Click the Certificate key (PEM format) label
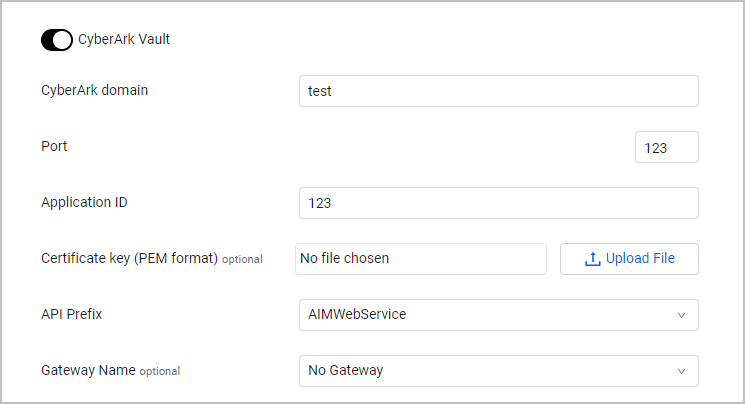This screenshot has height=404, width=745. [x=129, y=258]
